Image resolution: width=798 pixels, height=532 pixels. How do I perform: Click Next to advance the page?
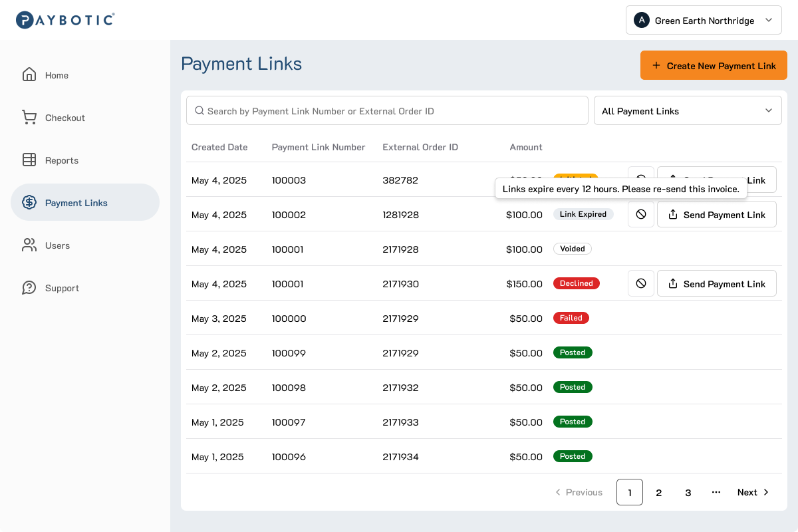pos(753,492)
